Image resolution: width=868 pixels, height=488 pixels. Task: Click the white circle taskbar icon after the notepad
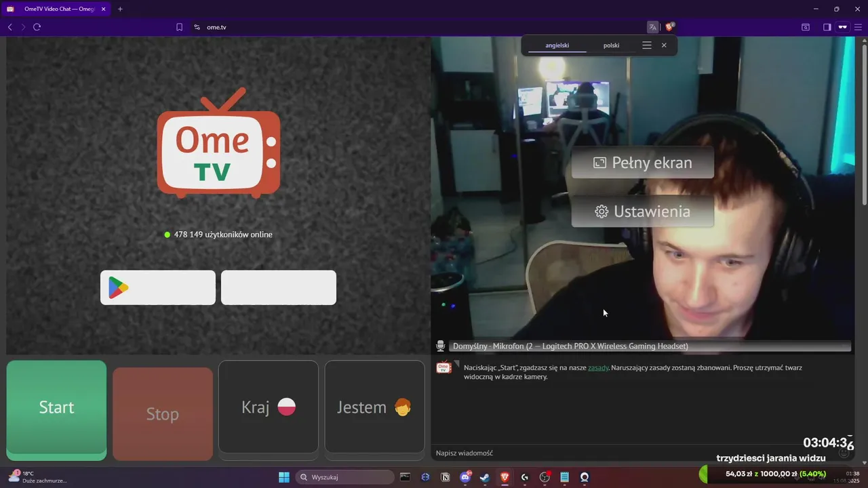click(585, 477)
